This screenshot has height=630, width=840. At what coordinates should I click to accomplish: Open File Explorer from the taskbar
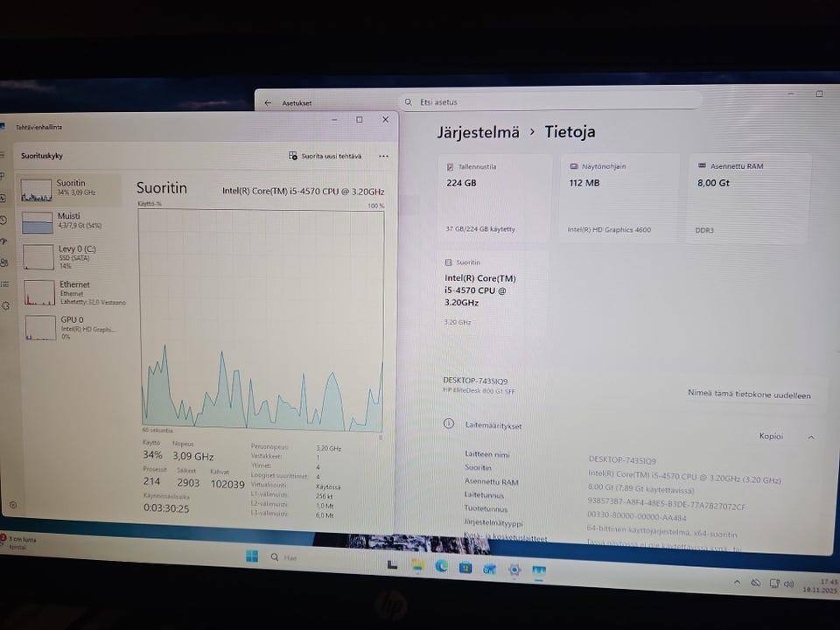[x=417, y=565]
